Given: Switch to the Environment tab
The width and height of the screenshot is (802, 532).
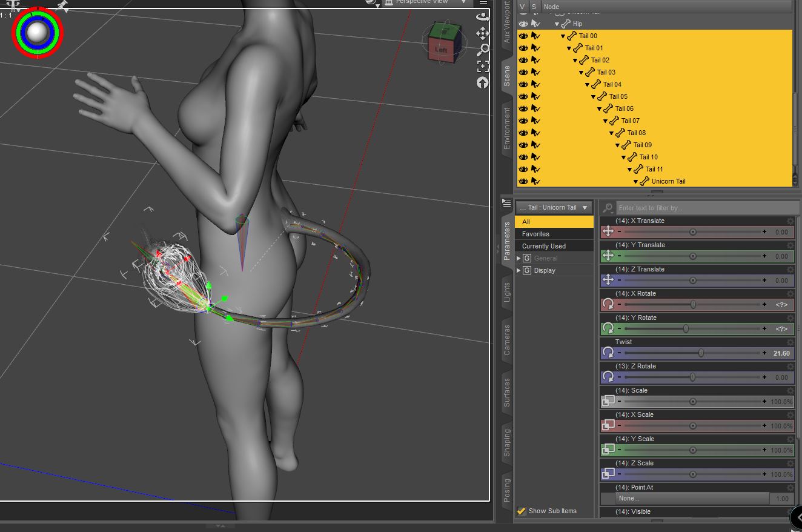Looking at the screenshot, I should [x=507, y=128].
